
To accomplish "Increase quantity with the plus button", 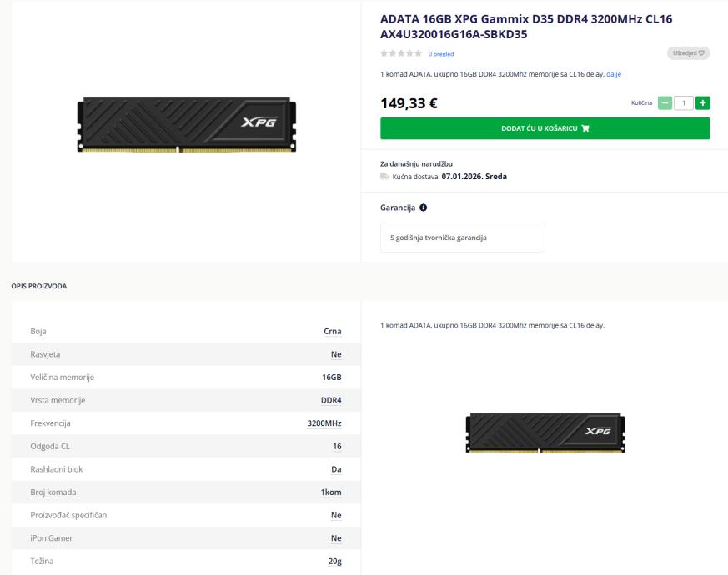I will 703,103.
